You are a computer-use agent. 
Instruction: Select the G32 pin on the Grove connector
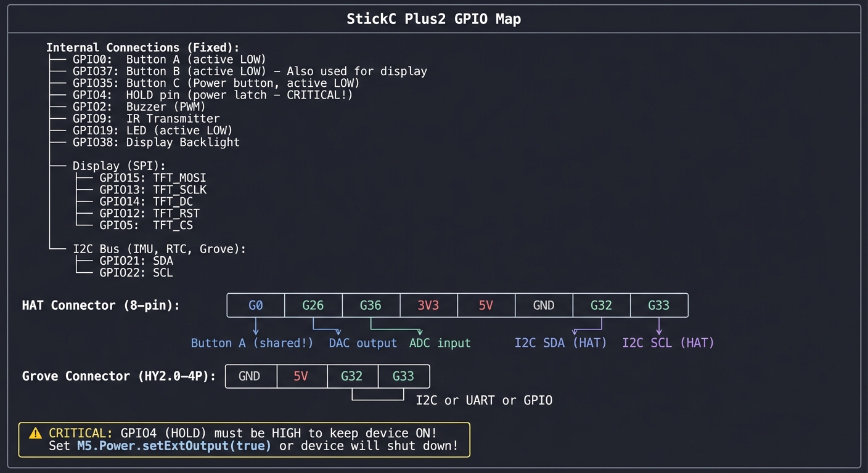point(352,376)
